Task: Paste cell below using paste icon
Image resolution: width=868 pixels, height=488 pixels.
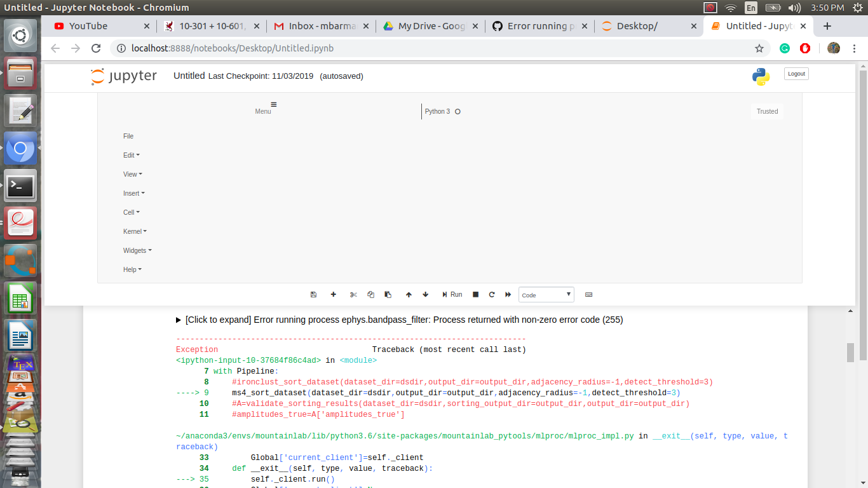Action: click(x=388, y=294)
